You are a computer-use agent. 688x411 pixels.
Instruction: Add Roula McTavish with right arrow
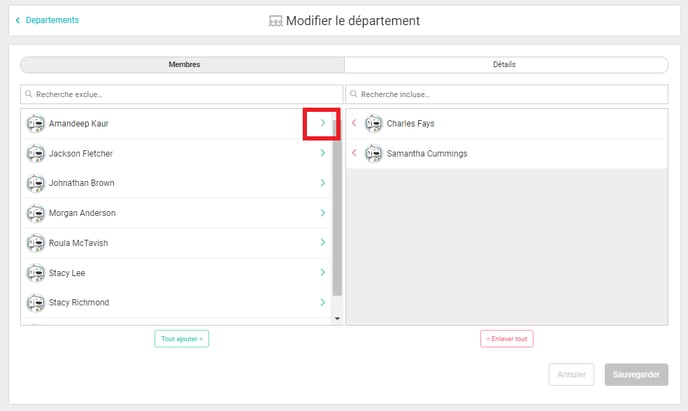click(x=322, y=243)
